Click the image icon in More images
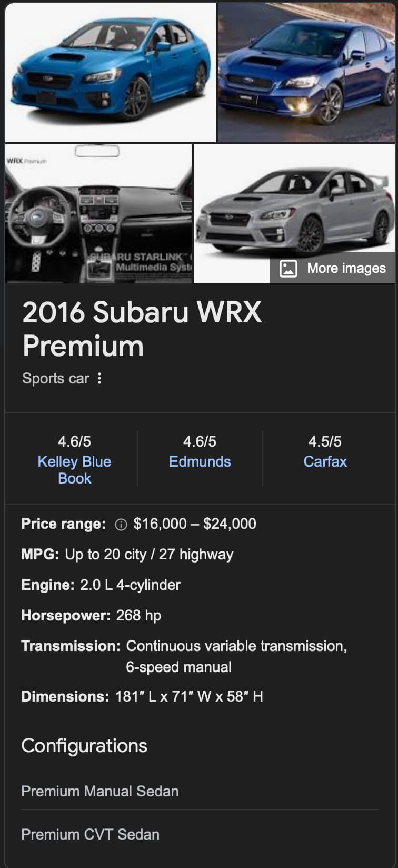 point(288,268)
